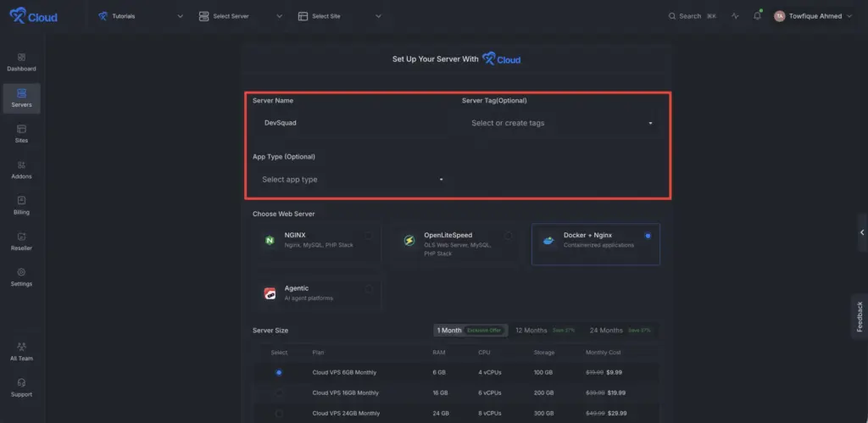
Task: Open the Feedback side tab
Action: click(860, 316)
